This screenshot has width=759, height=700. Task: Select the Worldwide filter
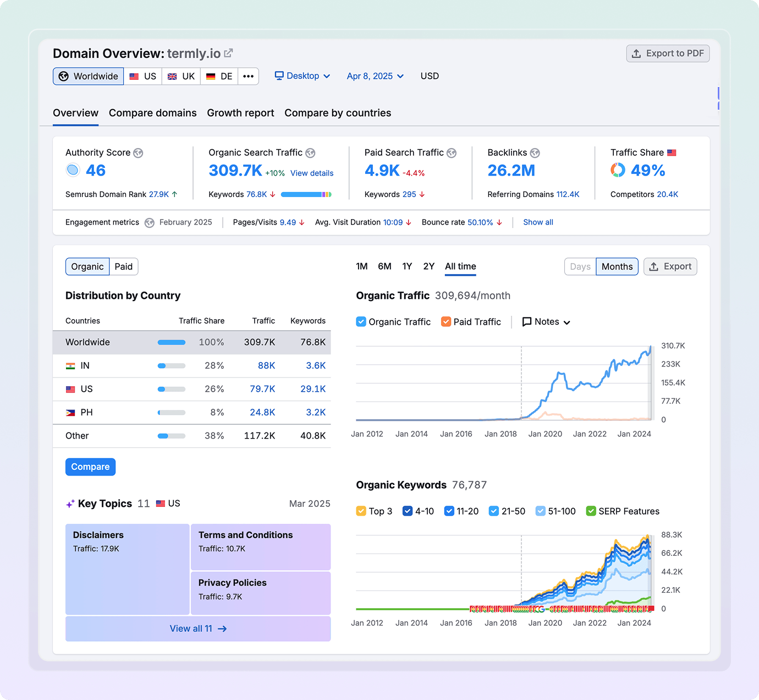(89, 76)
